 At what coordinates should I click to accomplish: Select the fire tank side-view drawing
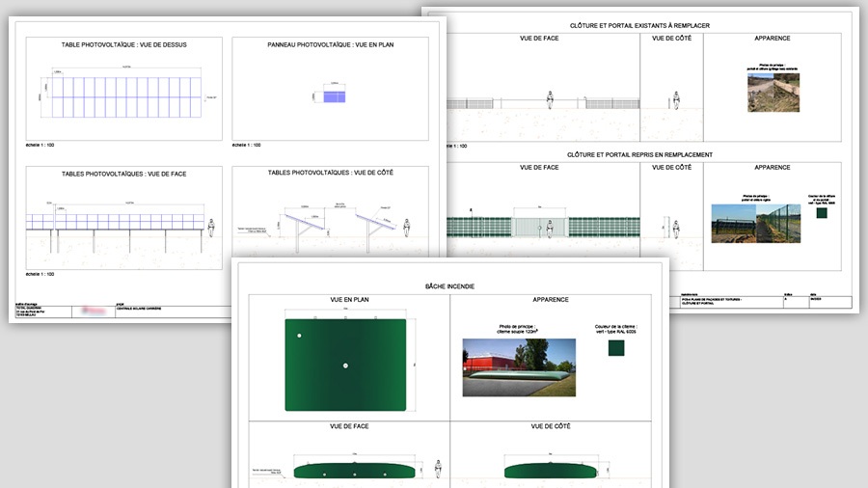tap(551, 471)
